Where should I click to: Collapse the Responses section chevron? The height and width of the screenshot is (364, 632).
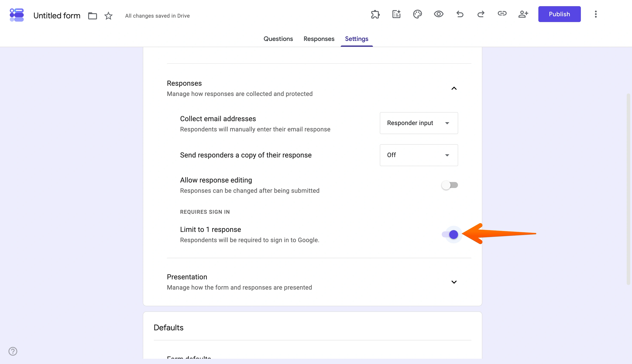pos(454,89)
